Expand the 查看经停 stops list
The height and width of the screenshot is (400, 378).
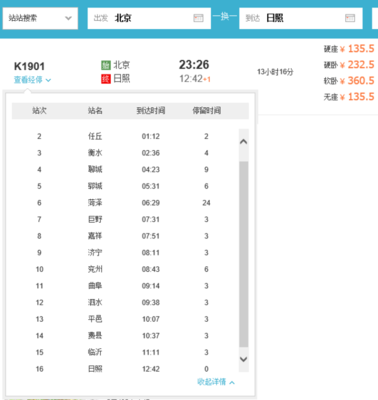(x=32, y=80)
